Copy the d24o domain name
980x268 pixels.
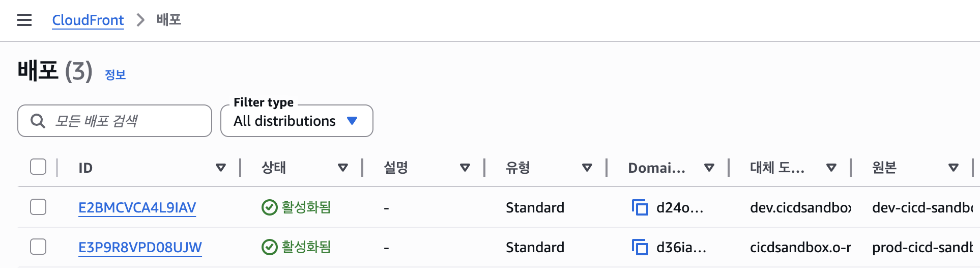640,207
